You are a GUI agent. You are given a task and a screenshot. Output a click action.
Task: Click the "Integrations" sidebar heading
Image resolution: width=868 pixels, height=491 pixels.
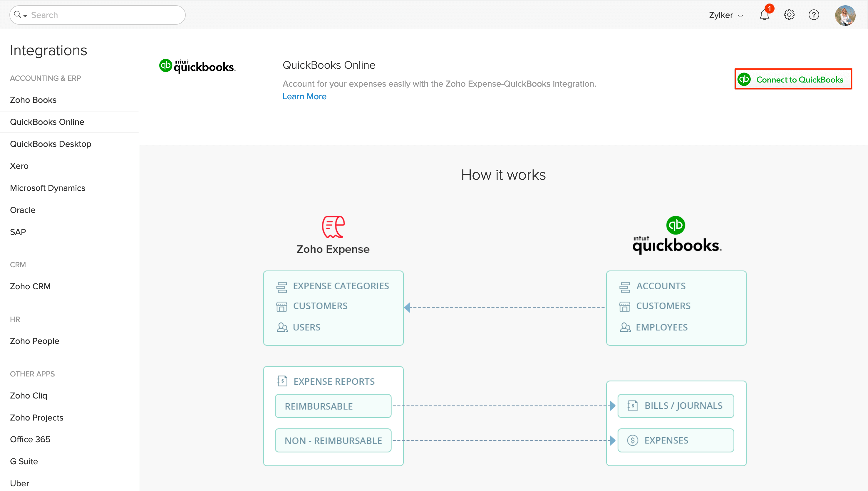[48, 50]
